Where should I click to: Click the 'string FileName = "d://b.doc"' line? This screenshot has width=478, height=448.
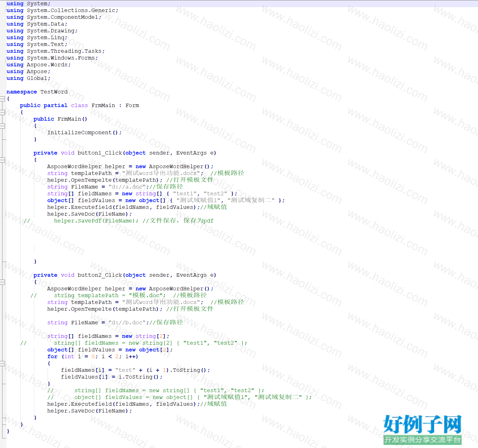click(x=115, y=323)
